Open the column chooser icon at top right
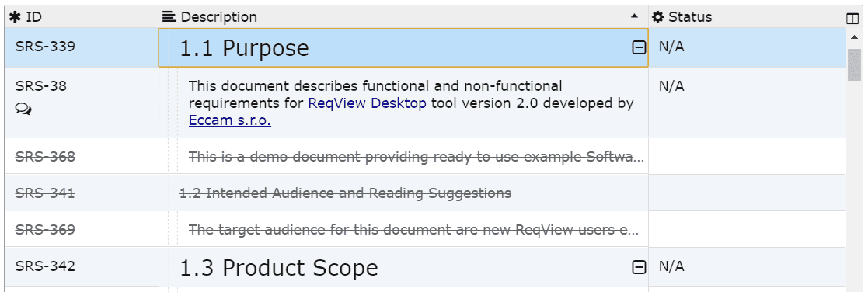 pyautogui.click(x=852, y=18)
